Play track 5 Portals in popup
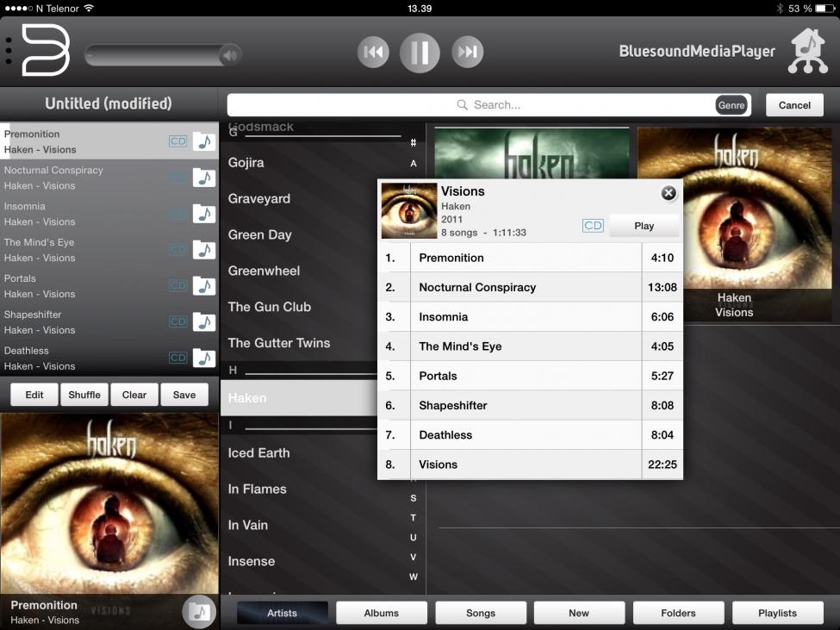The image size is (840, 630). [531, 376]
